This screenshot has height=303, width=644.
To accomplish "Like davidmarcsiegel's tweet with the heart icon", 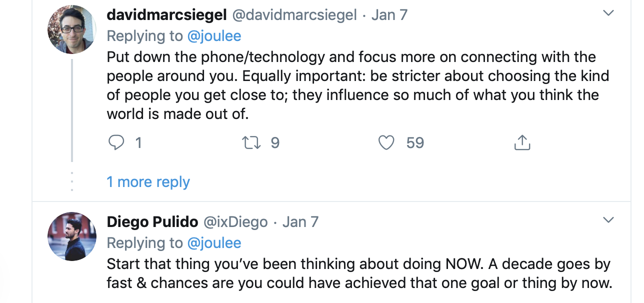I will coord(386,143).
